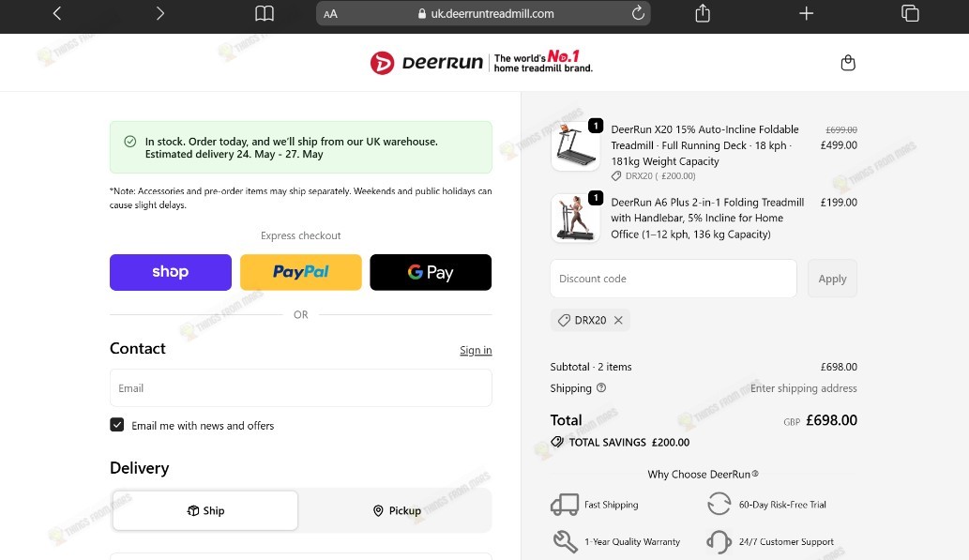
Task: Uncheck Email me with news and offers
Action: [x=117, y=425]
